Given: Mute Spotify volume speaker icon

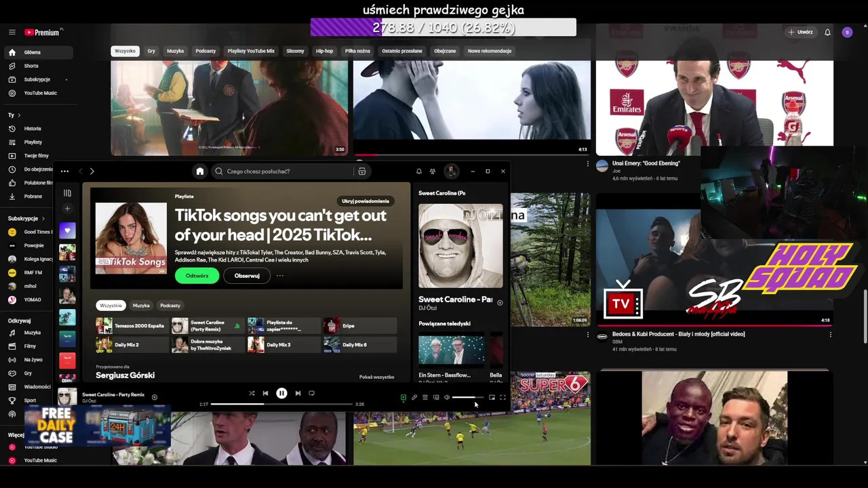Looking at the screenshot, I should tap(447, 398).
